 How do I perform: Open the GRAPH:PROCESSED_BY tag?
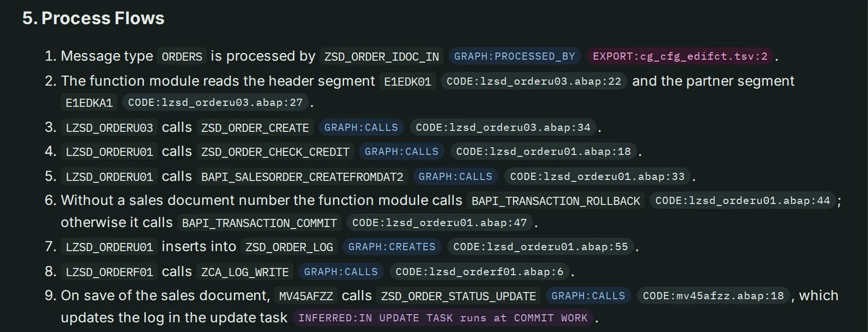tap(515, 57)
